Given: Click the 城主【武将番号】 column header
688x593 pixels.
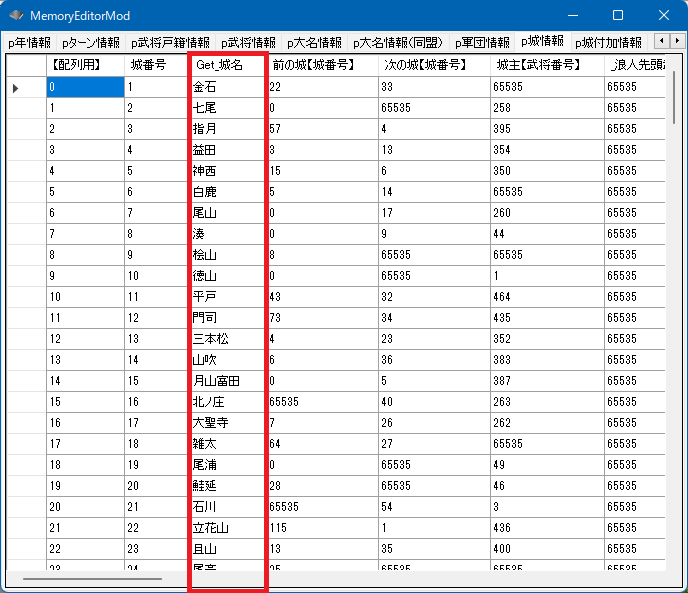Looking at the screenshot, I should click(x=546, y=64).
